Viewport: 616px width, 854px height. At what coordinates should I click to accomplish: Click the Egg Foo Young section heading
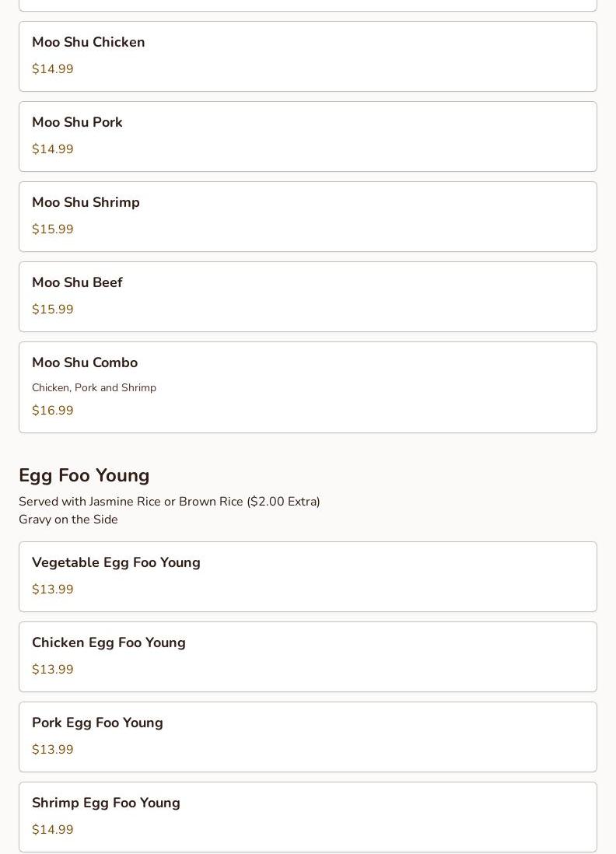tap(84, 475)
